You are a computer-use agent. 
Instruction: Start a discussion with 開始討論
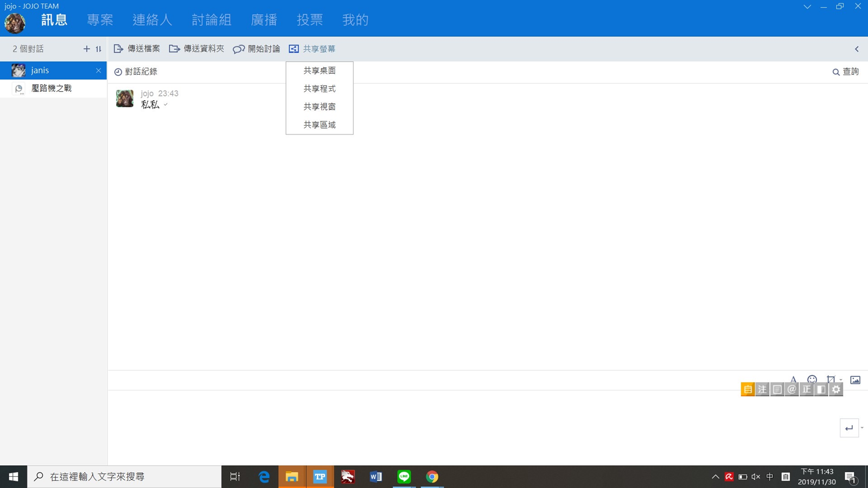pos(257,49)
